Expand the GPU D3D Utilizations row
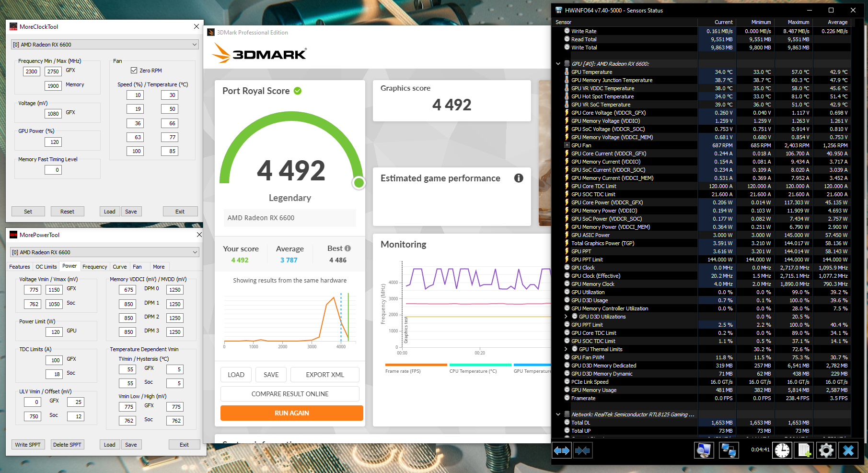Viewport: 868px width, 473px height. [x=566, y=317]
